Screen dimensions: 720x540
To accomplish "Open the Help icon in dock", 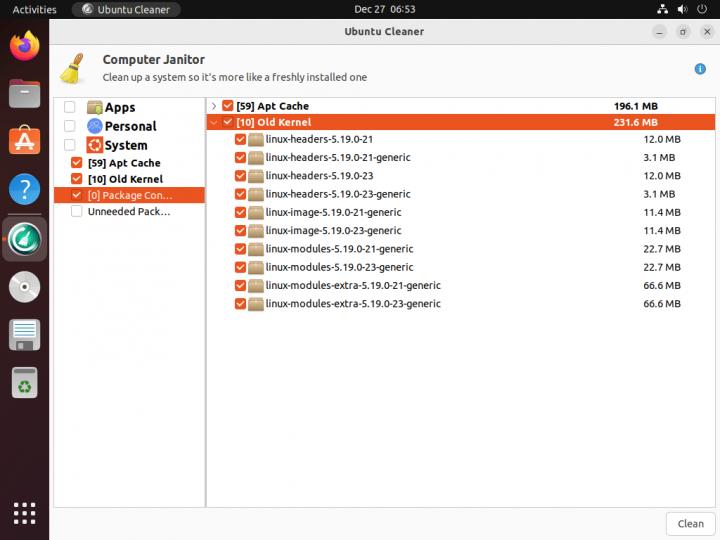I will point(25,189).
